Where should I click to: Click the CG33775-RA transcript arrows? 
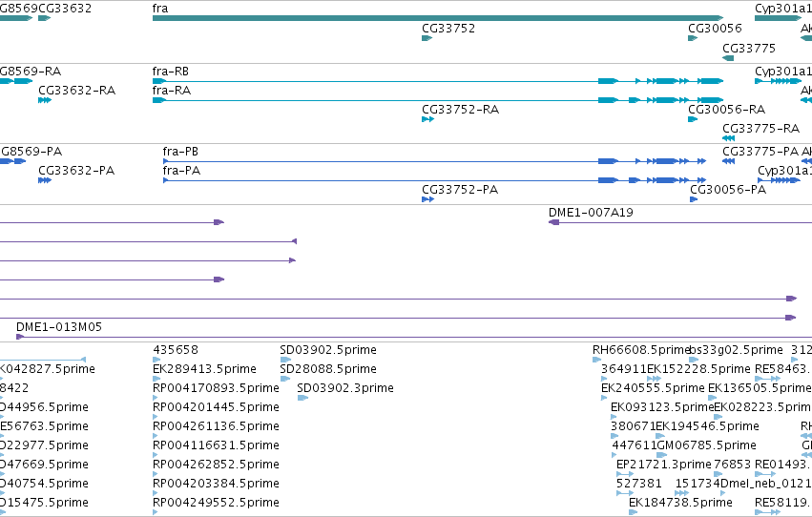pyautogui.click(x=729, y=138)
